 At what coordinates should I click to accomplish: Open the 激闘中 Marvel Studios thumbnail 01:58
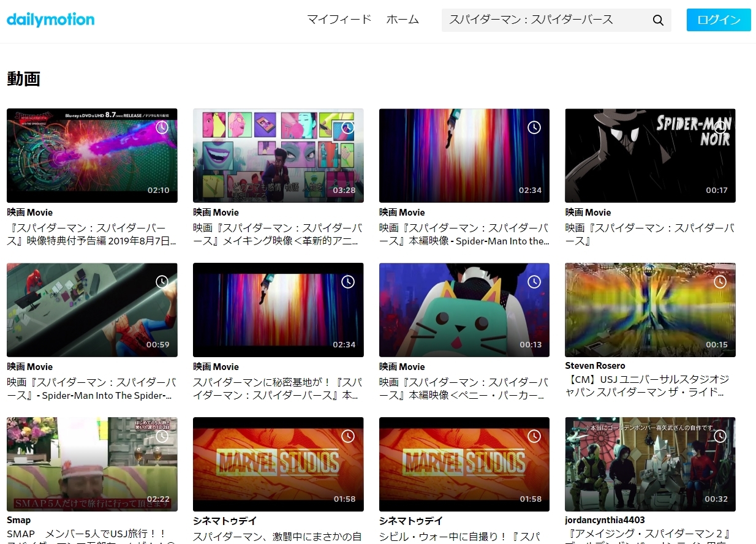pyautogui.click(x=278, y=464)
